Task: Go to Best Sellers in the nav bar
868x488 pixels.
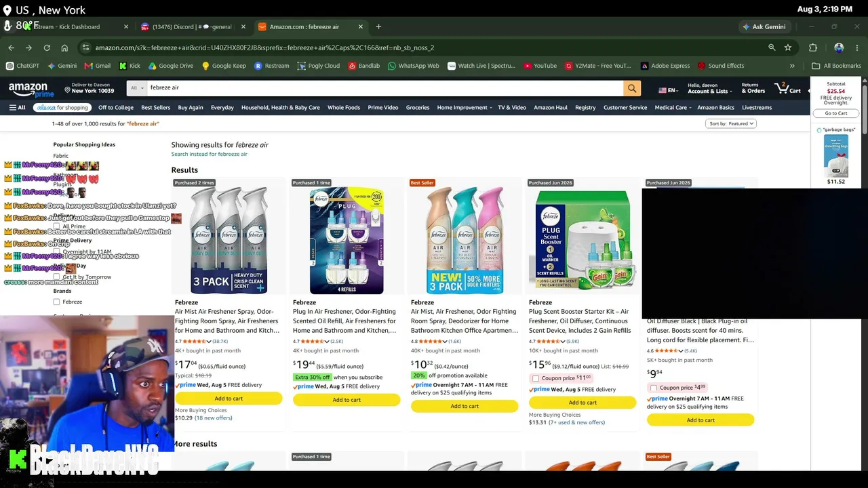Action: 156,107
